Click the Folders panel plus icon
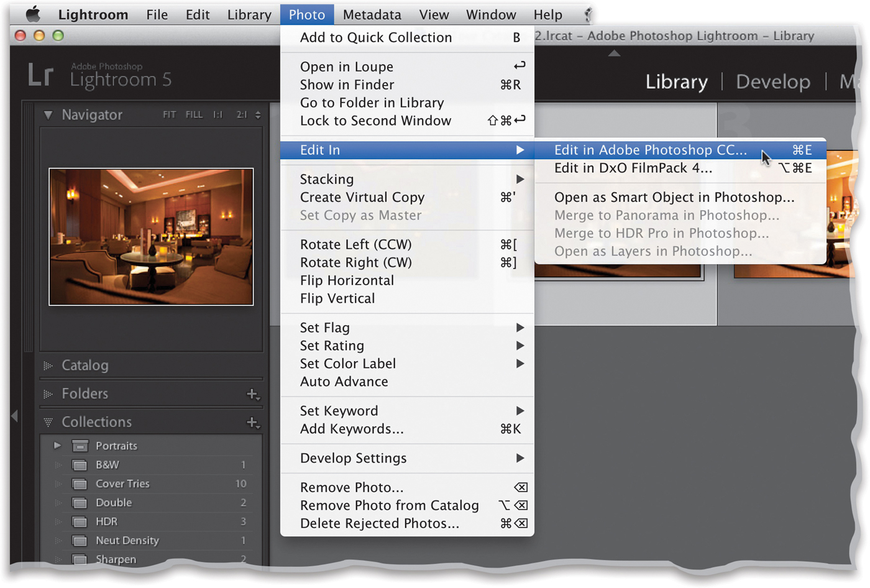Image resolution: width=870 pixels, height=588 pixels. [252, 394]
